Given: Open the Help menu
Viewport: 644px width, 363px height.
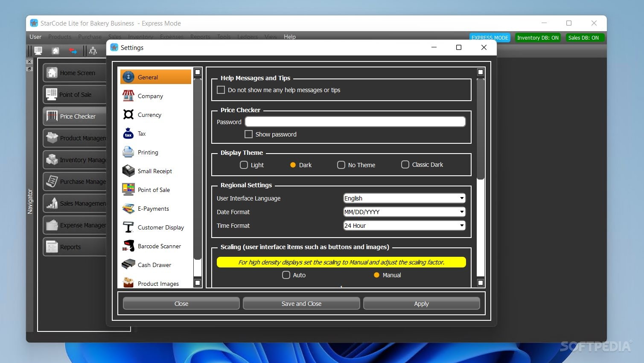Looking at the screenshot, I should [290, 37].
